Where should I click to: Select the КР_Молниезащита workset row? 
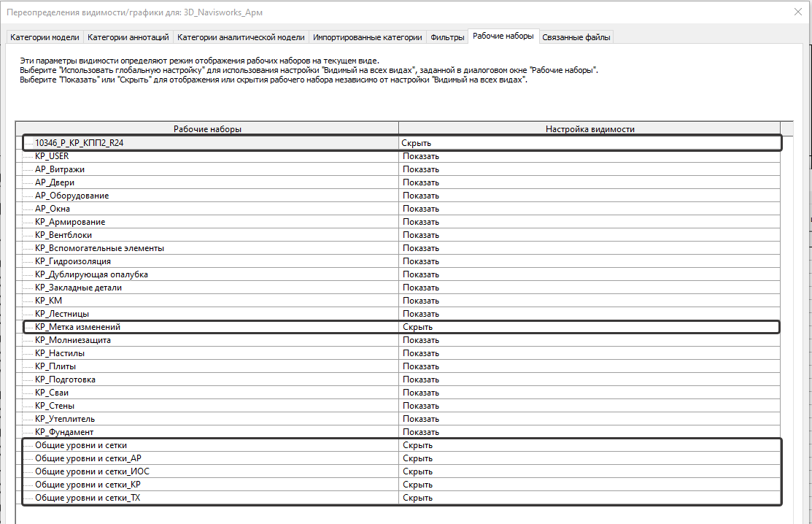[x=73, y=340]
